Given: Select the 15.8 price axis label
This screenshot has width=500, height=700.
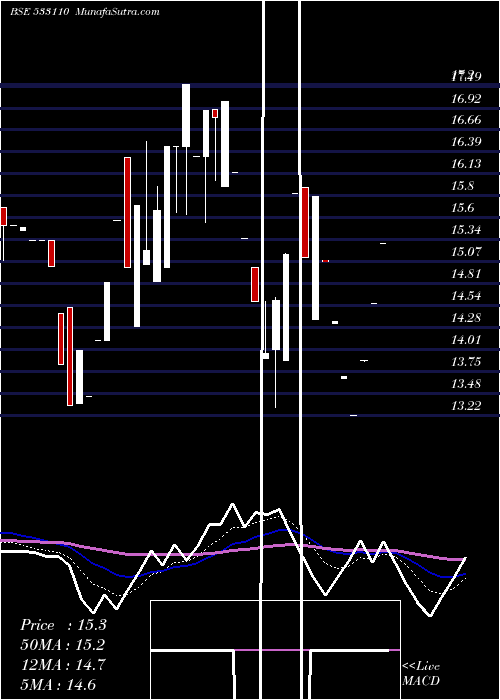Looking at the screenshot, I should tap(462, 186).
